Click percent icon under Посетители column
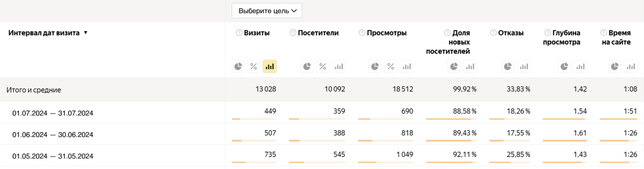 [x=322, y=67]
